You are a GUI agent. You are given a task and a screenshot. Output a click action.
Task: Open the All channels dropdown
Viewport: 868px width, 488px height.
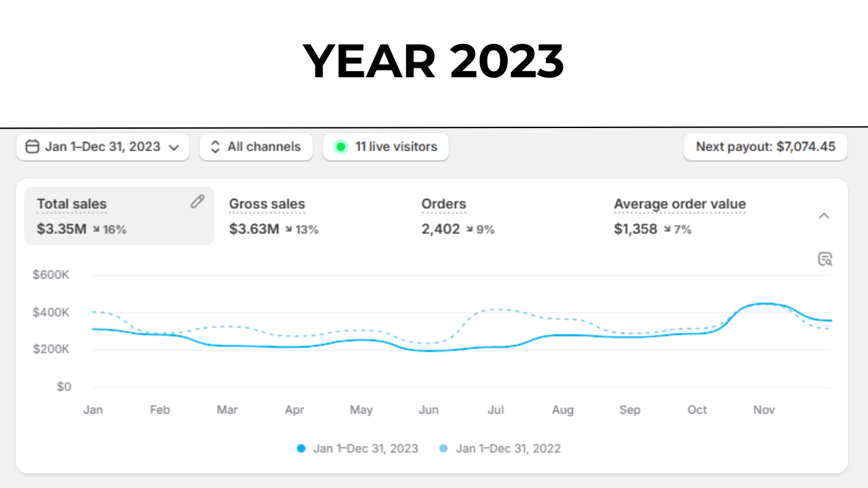tap(256, 146)
